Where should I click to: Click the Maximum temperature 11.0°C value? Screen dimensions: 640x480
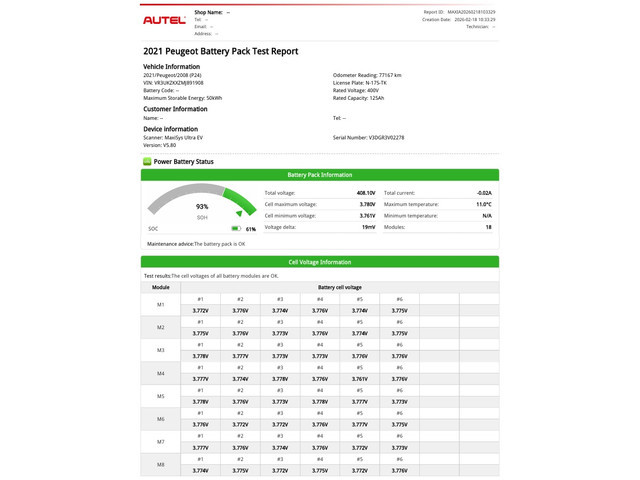483,204
